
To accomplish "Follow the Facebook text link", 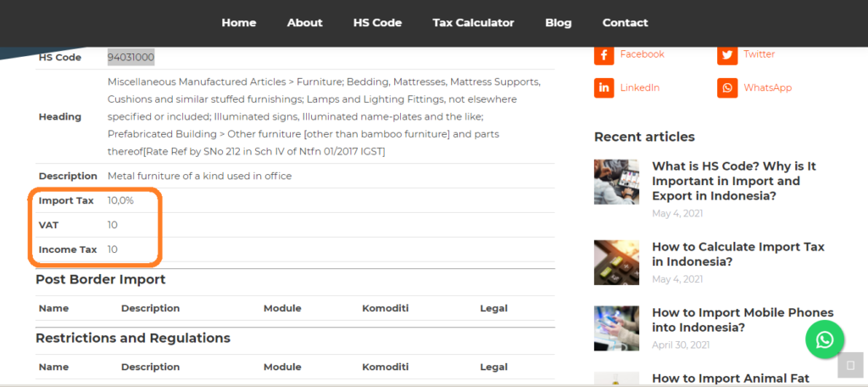I will pos(643,54).
